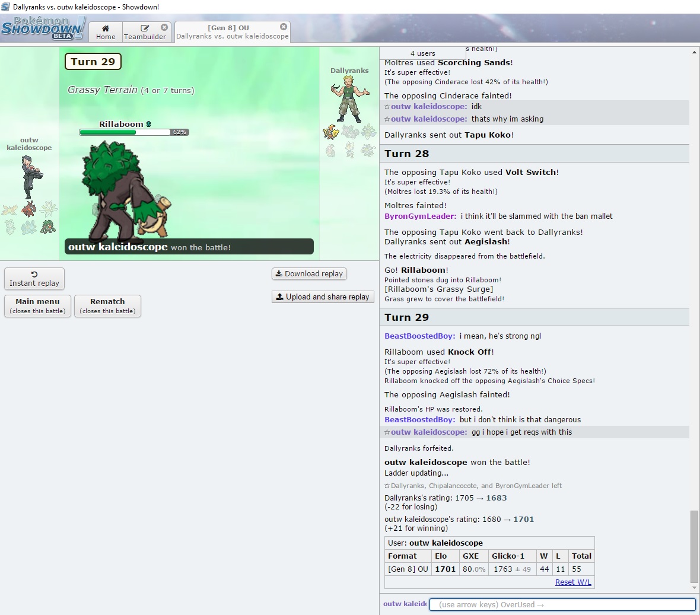Select the [Gen 8] OU battle tab
The image size is (700, 615).
click(232, 31)
